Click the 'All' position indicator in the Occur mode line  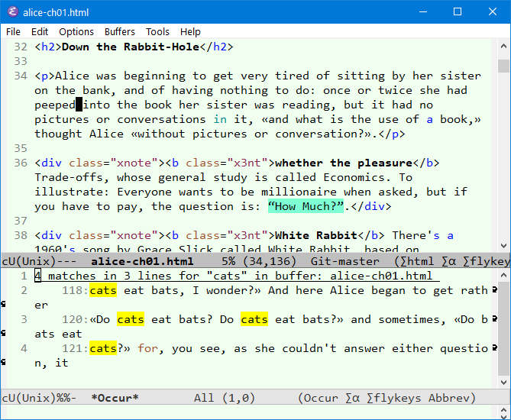point(204,398)
